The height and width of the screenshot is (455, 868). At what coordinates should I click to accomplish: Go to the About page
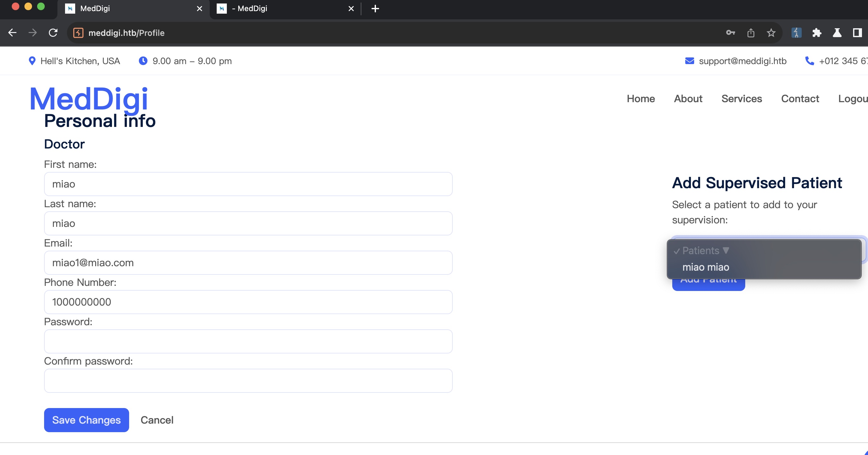pos(688,98)
